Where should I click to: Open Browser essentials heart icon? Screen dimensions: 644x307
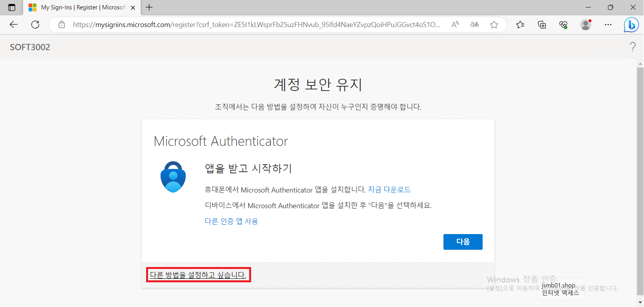[563, 25]
